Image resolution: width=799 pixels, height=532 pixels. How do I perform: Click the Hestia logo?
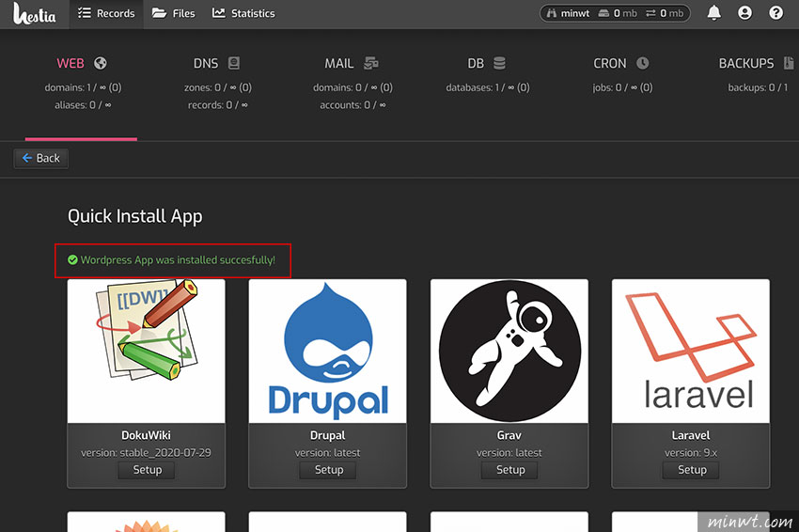click(x=34, y=14)
